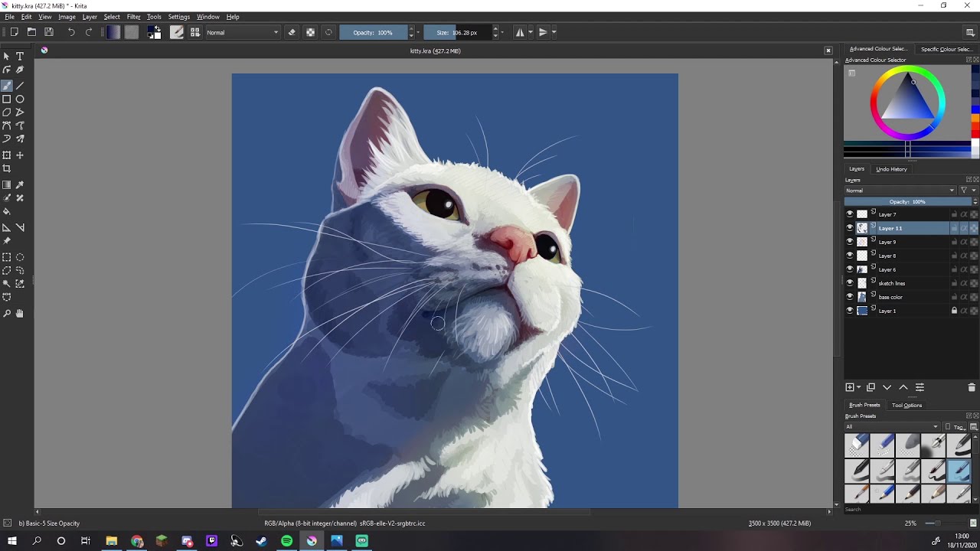The height and width of the screenshot is (551, 980).
Task: Hide Layer 7 with its eye icon
Action: 850,214
